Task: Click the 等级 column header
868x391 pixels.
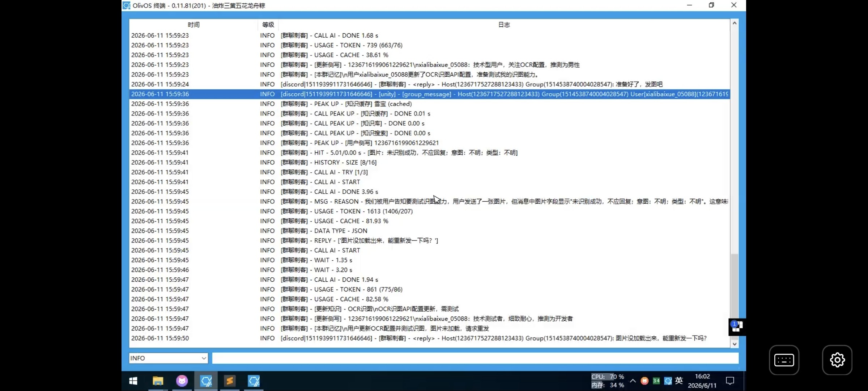Action: click(x=268, y=25)
